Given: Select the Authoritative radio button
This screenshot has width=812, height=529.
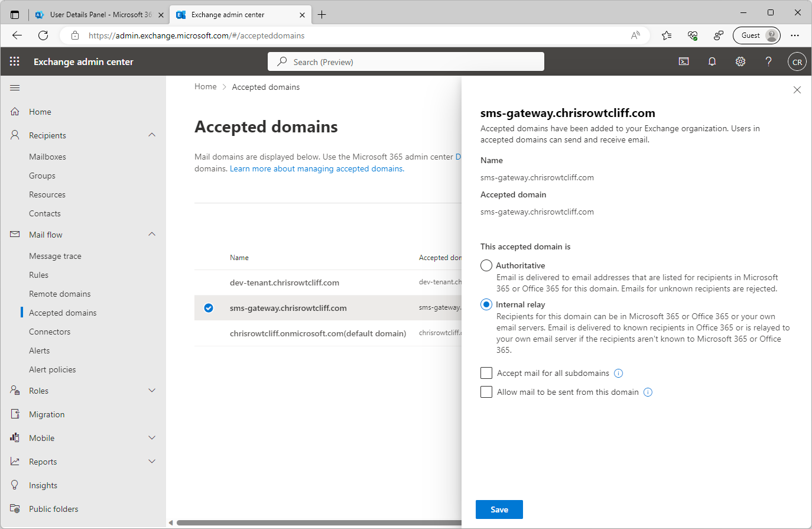Looking at the screenshot, I should pos(486,265).
